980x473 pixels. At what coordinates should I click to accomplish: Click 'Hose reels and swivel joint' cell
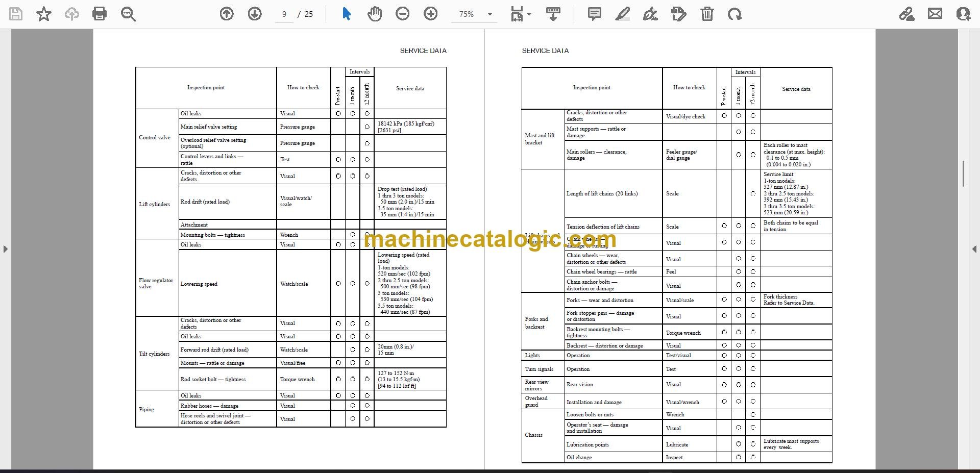tap(227, 419)
